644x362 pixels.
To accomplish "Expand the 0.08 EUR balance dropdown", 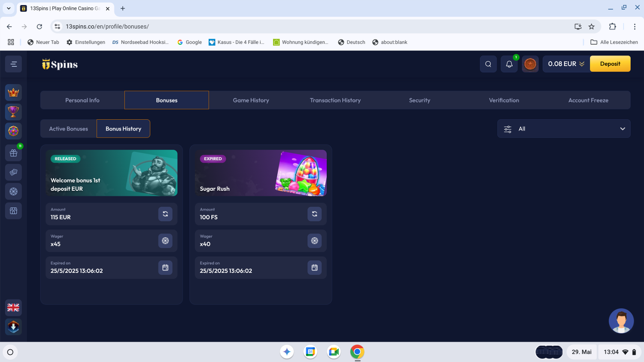I will tap(566, 64).
